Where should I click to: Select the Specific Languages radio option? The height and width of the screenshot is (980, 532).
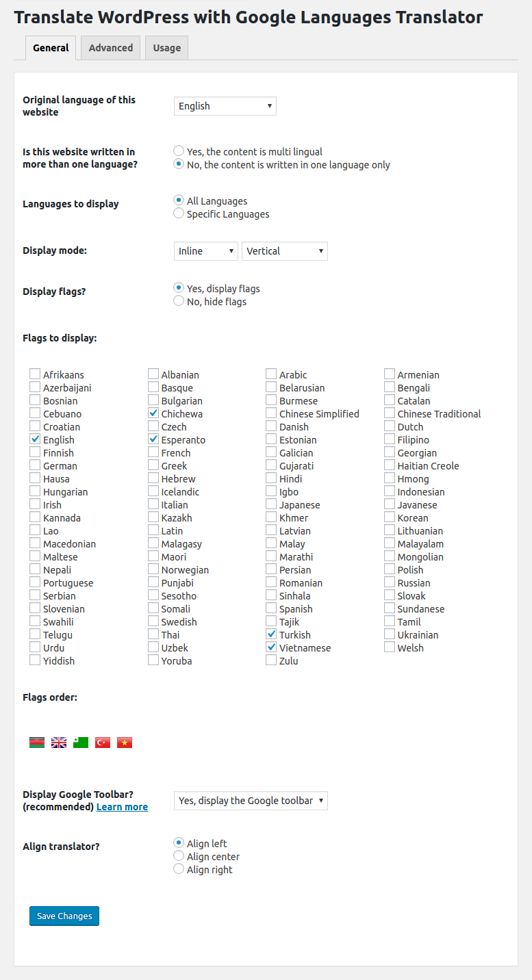pyautogui.click(x=179, y=214)
